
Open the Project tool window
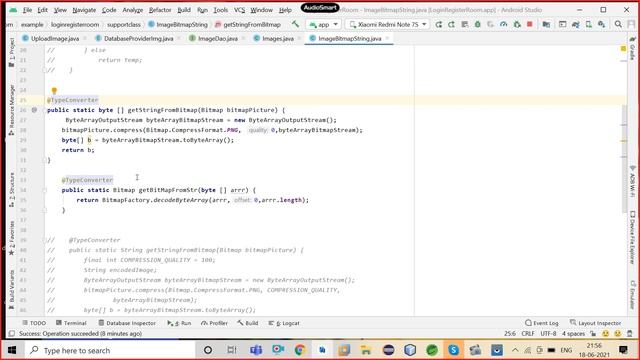point(11,52)
